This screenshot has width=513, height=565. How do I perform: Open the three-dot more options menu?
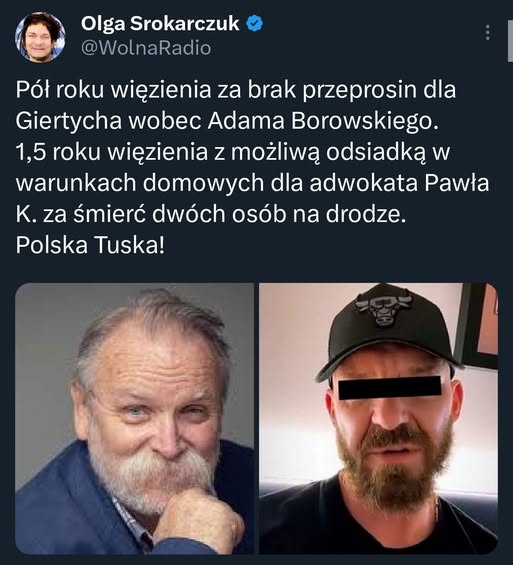point(488,33)
